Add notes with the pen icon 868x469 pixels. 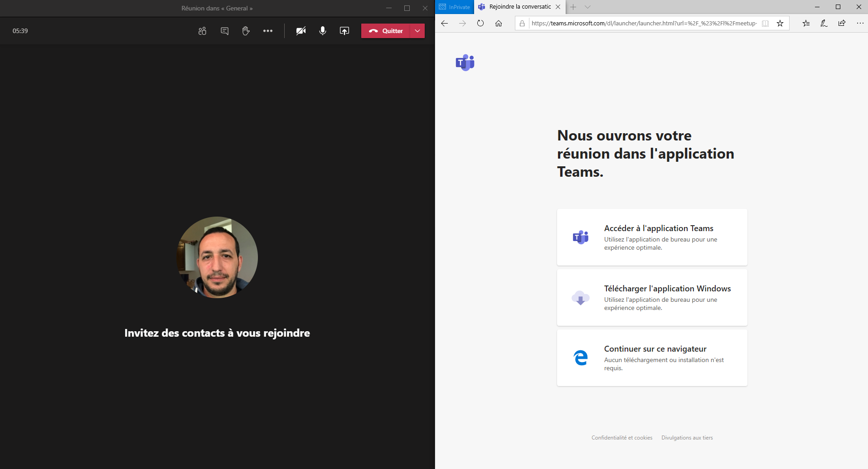click(824, 24)
